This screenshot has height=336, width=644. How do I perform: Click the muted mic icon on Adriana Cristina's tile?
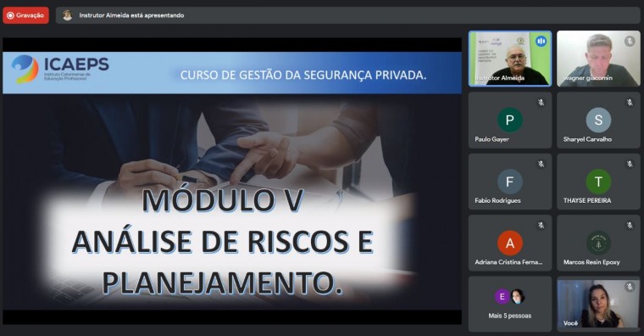[x=541, y=225]
